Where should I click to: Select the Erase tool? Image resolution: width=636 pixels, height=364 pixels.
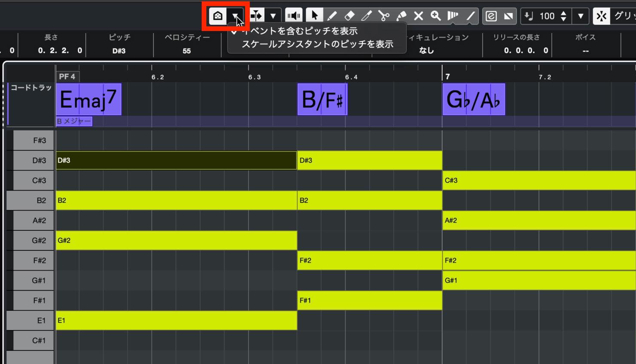349,16
